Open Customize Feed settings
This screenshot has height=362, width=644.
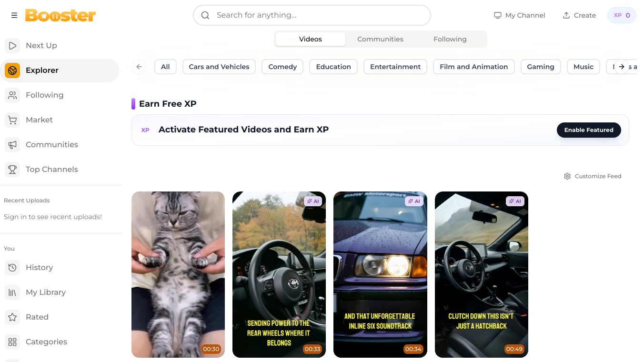[593, 176]
